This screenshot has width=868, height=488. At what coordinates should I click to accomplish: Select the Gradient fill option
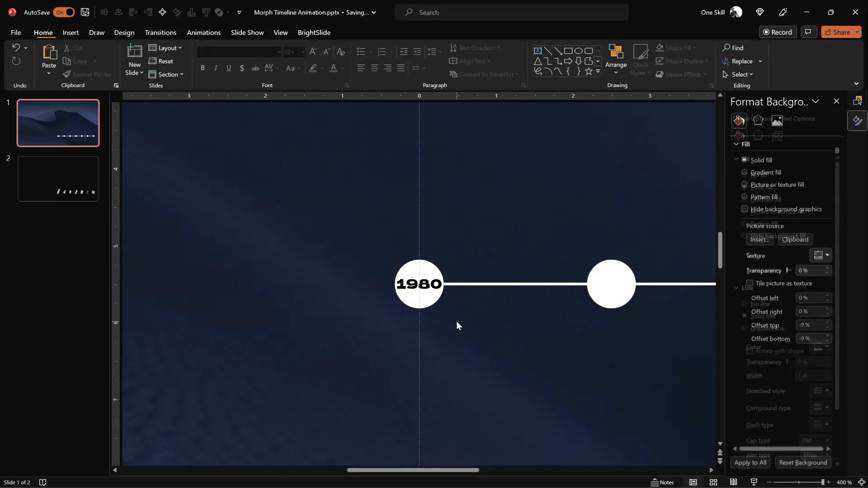click(x=744, y=172)
